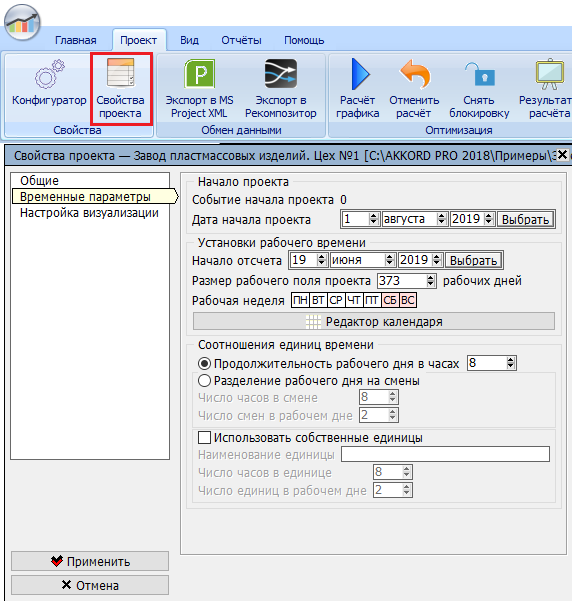Click the Применить button

90,562
